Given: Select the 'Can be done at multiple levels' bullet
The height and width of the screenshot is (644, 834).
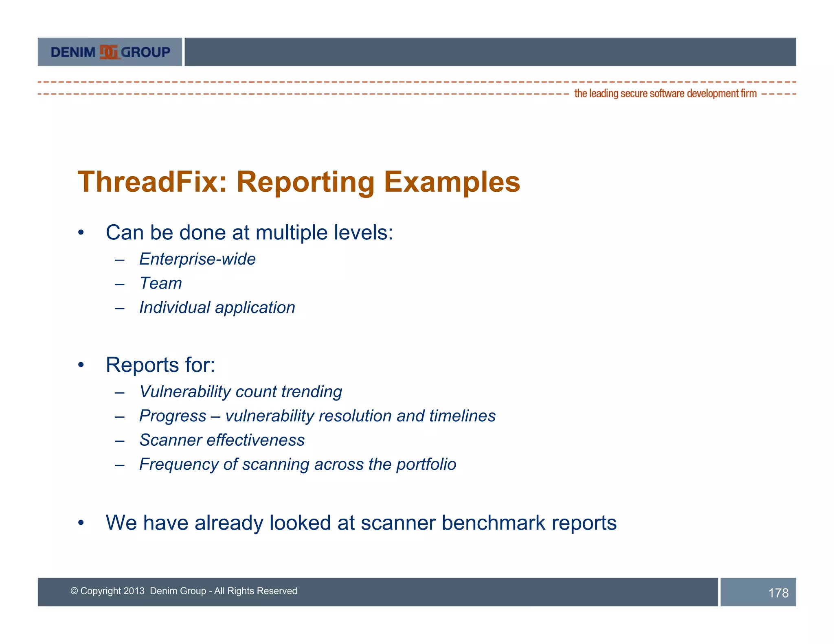Looking at the screenshot, I should [x=249, y=233].
